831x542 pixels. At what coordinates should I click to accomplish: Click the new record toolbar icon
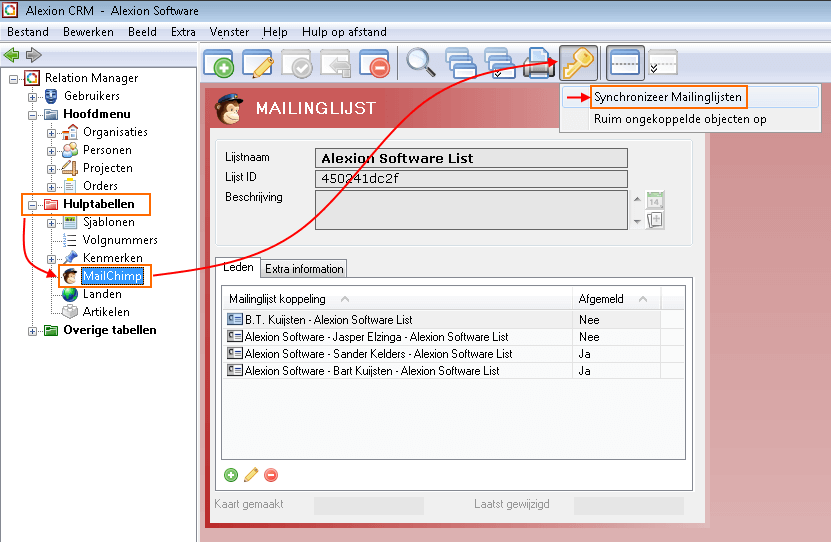coord(218,64)
